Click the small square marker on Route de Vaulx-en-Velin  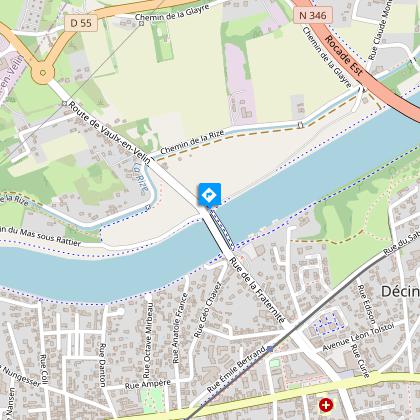[64, 104]
